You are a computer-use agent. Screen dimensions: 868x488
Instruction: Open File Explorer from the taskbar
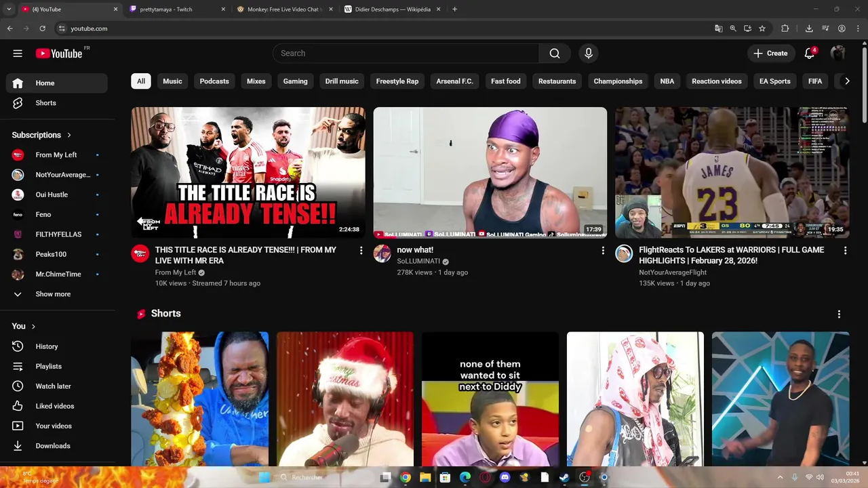[425, 477]
